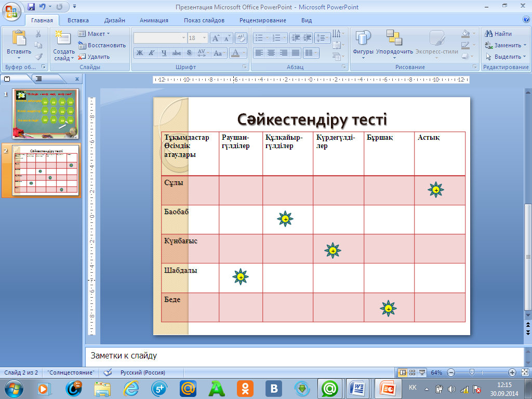Toggle slide sorter view in status bar
The image size is (532, 399).
click(x=412, y=373)
